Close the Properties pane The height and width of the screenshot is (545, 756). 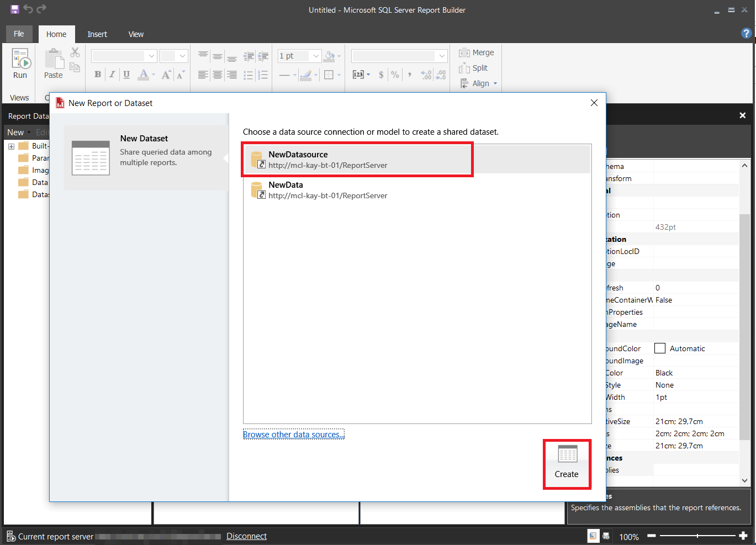(743, 115)
